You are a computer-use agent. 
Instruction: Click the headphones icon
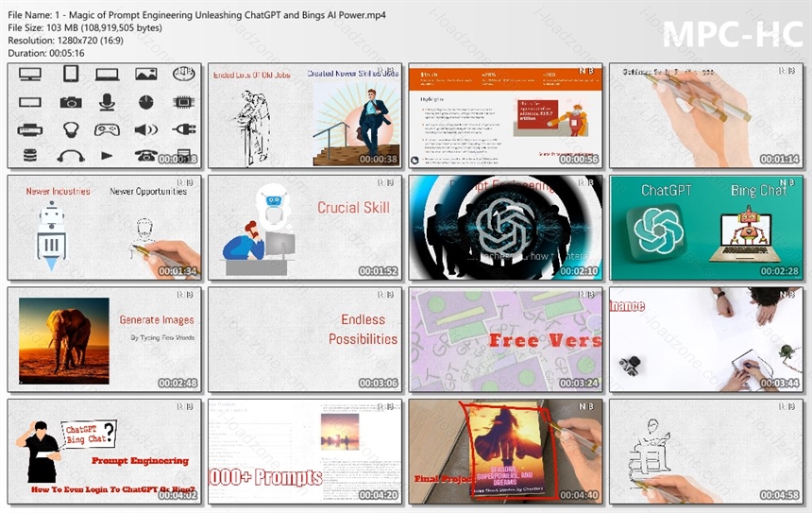pos(71,156)
